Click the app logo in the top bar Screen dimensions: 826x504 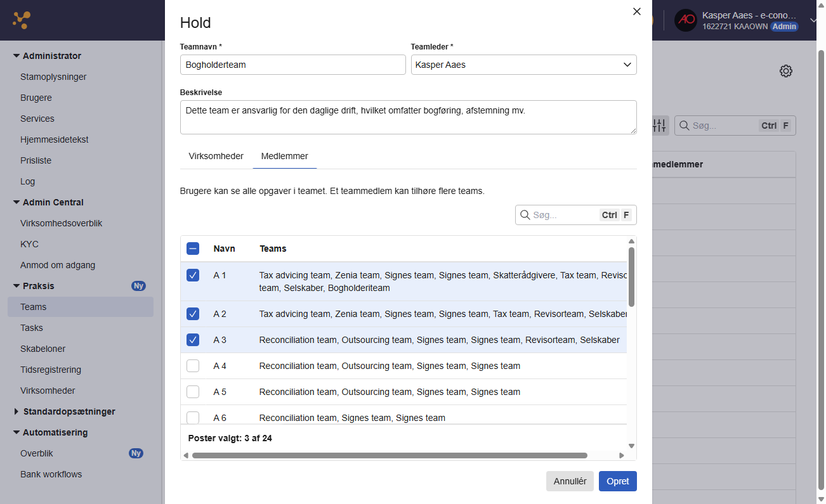(22, 20)
